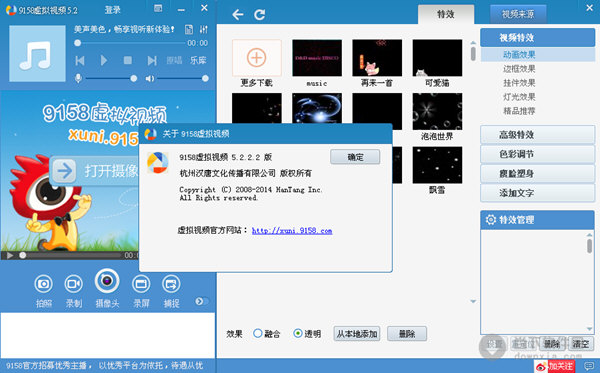Expand the 色彩调节 section
The height and width of the screenshot is (373, 600).
coord(538,154)
